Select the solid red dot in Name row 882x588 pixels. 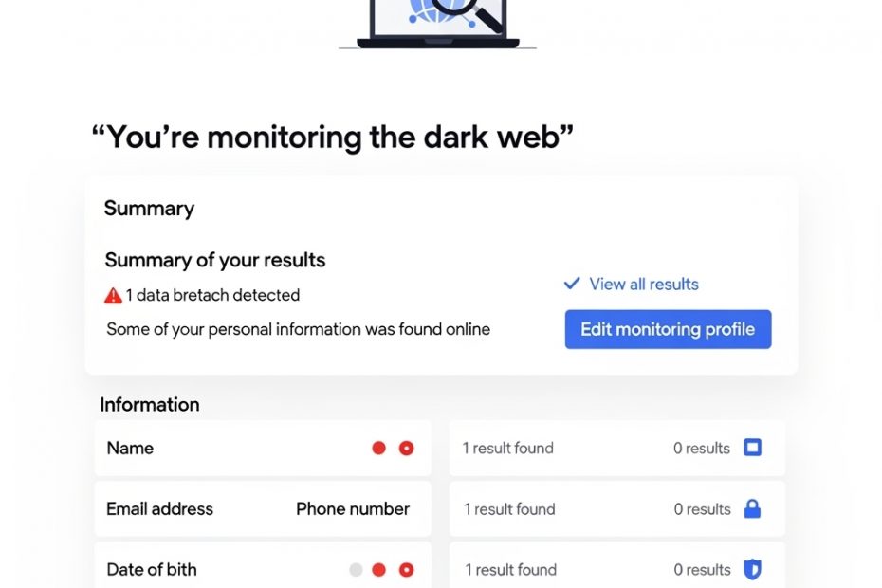pos(379,449)
